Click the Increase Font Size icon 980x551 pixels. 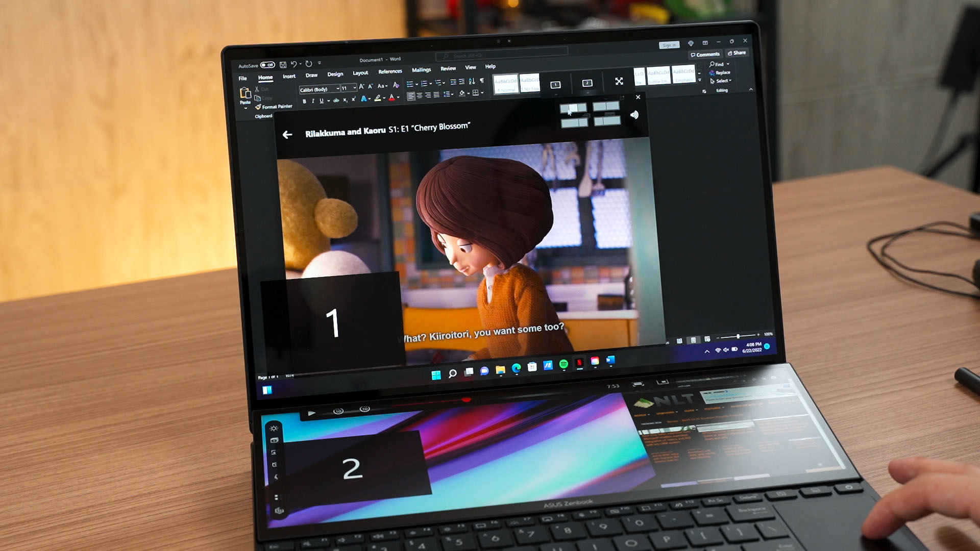[361, 87]
